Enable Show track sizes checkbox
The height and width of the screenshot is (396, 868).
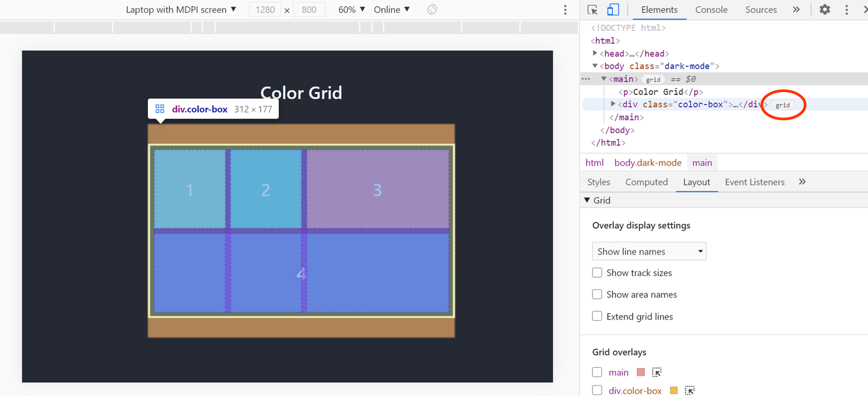(597, 273)
